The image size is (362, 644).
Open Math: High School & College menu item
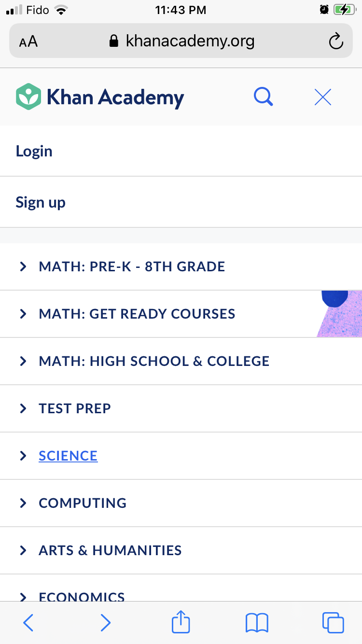coord(154,361)
